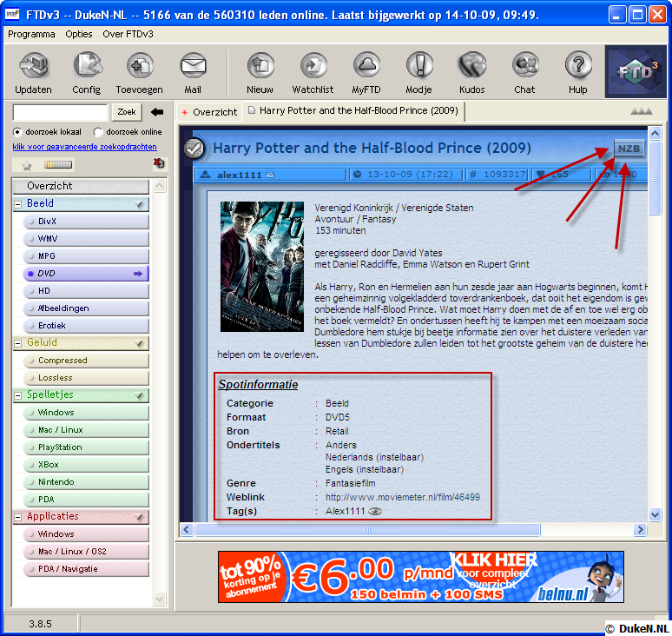Click the FTD3 logo image

click(636, 71)
